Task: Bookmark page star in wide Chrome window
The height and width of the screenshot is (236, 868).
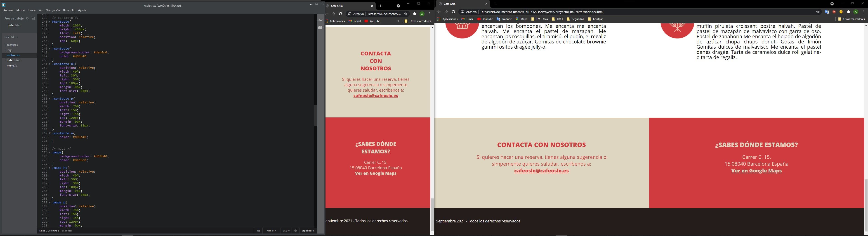Action: tap(818, 12)
